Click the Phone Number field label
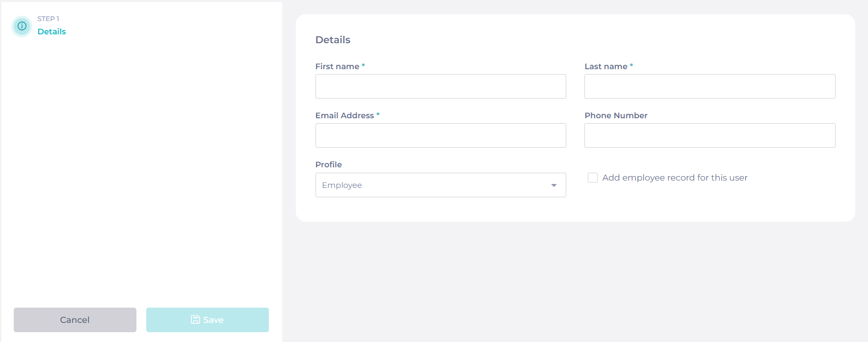868x342 pixels. point(616,115)
